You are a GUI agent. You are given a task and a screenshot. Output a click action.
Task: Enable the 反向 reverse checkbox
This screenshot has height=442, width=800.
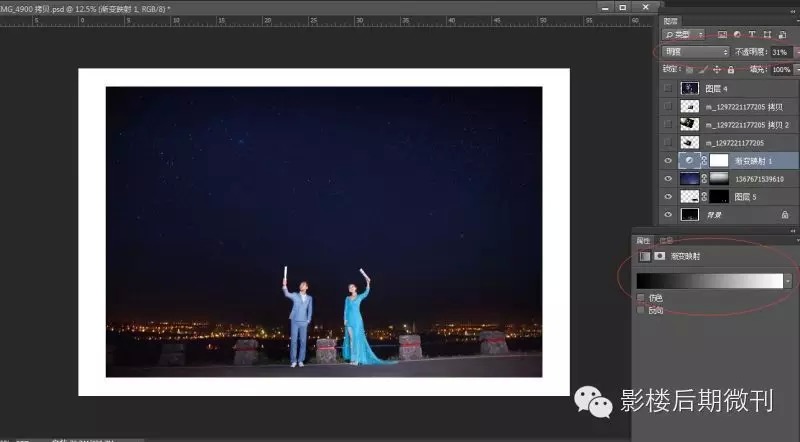[641, 310]
